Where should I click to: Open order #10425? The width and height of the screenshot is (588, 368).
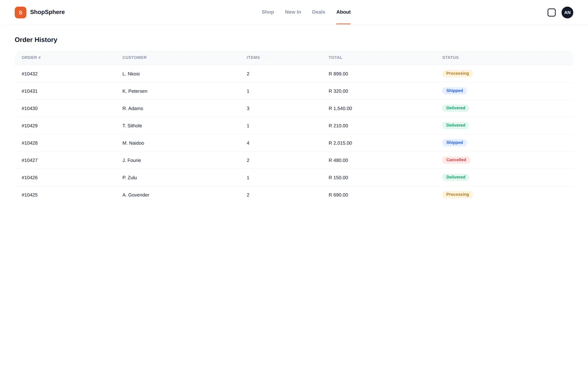point(29,195)
